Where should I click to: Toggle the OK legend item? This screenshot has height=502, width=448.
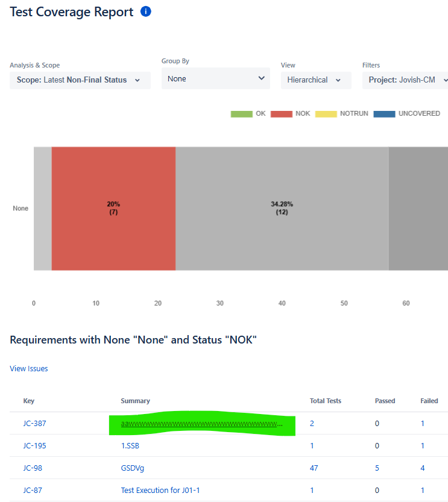tap(248, 113)
